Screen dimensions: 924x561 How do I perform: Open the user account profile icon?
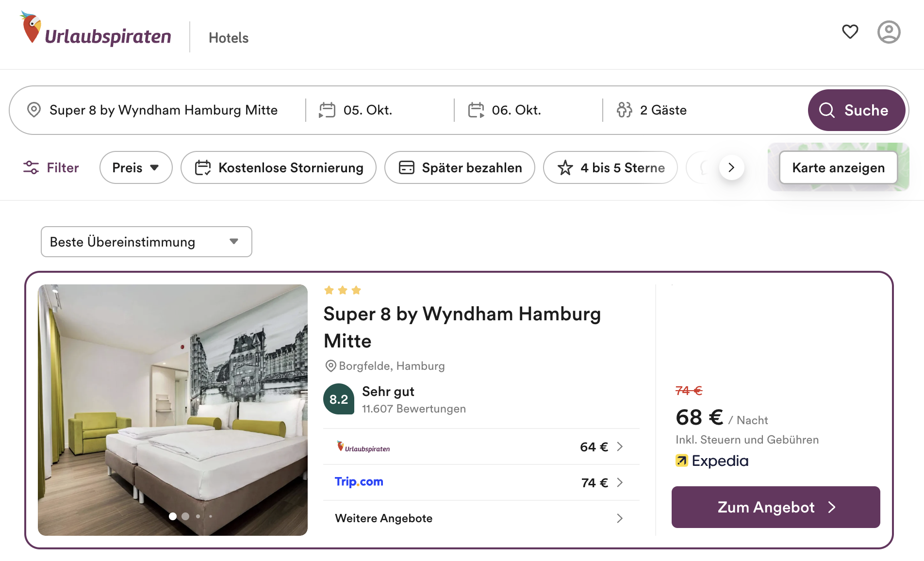889,32
